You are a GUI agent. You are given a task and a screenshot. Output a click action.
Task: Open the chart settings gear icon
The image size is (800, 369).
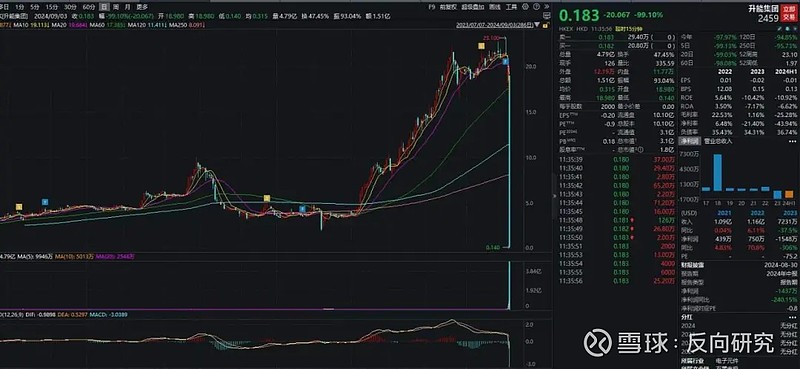click(x=525, y=7)
